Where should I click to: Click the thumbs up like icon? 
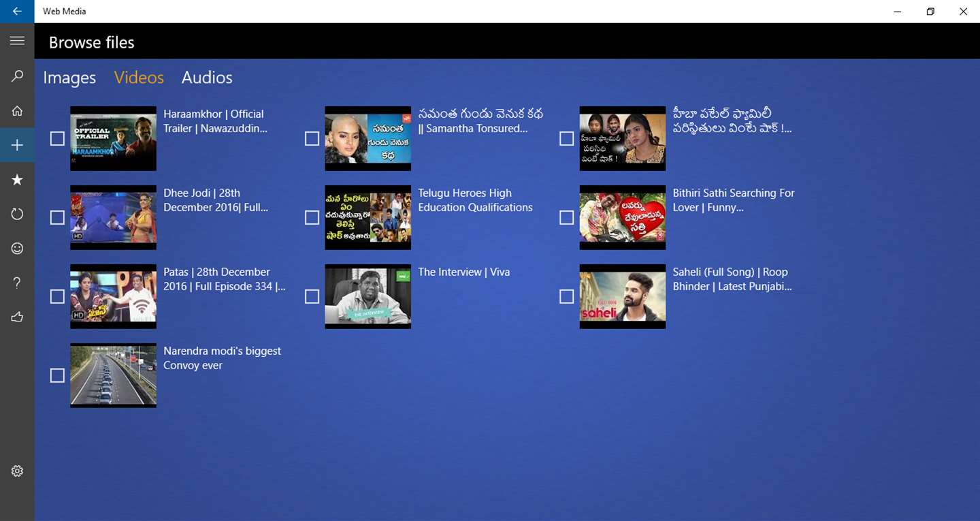pos(17,317)
